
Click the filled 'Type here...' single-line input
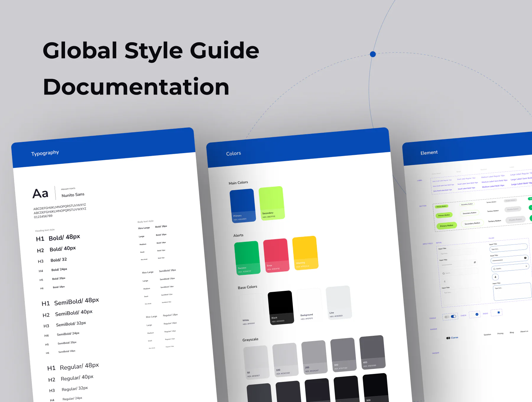pos(508,248)
